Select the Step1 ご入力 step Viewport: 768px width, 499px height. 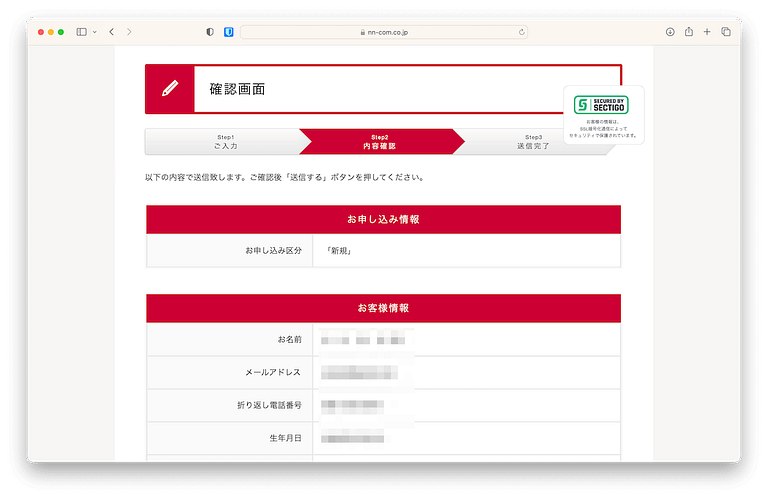click(x=225, y=141)
